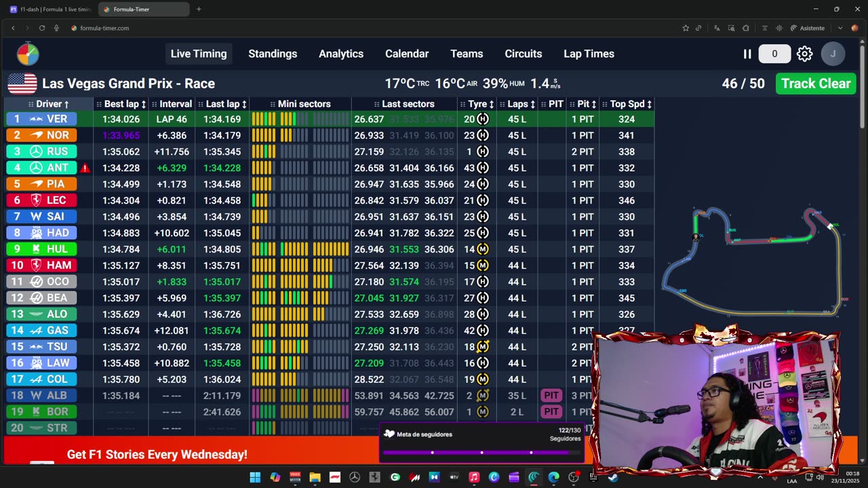Click the Williams logo beside SAI
This screenshot has width=868, height=488.
(x=36, y=216)
